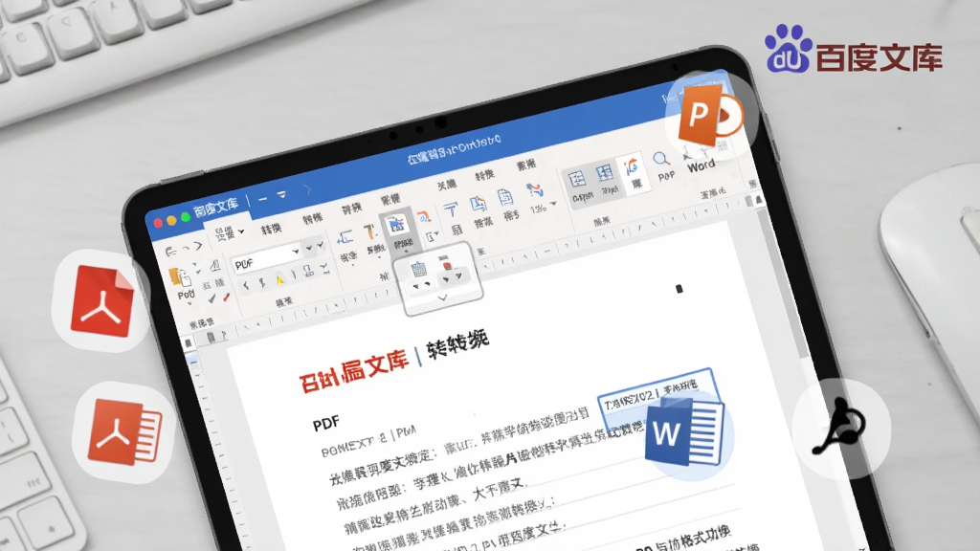Click the red pen mark icon in the ribbon
This screenshot has width=980, height=551.
pyautogui.click(x=226, y=298)
